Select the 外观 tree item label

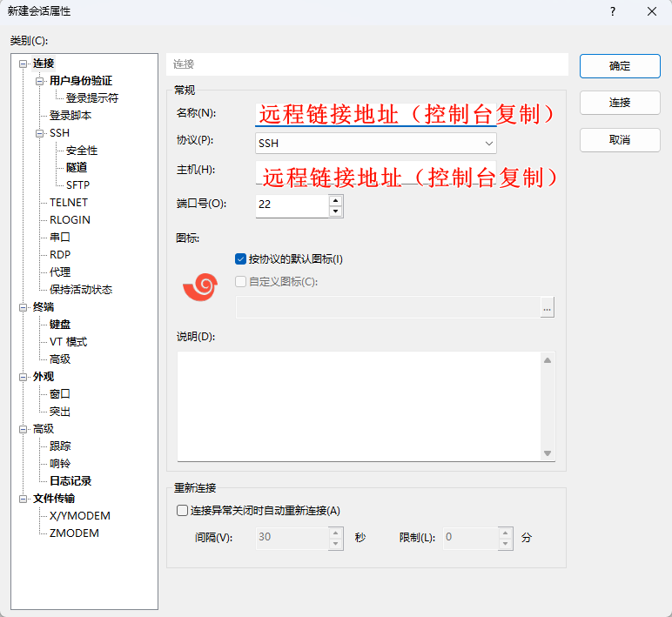pos(44,377)
